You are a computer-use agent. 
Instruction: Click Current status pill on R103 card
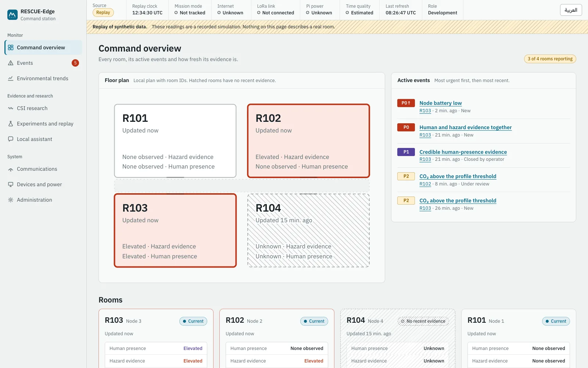point(193,321)
